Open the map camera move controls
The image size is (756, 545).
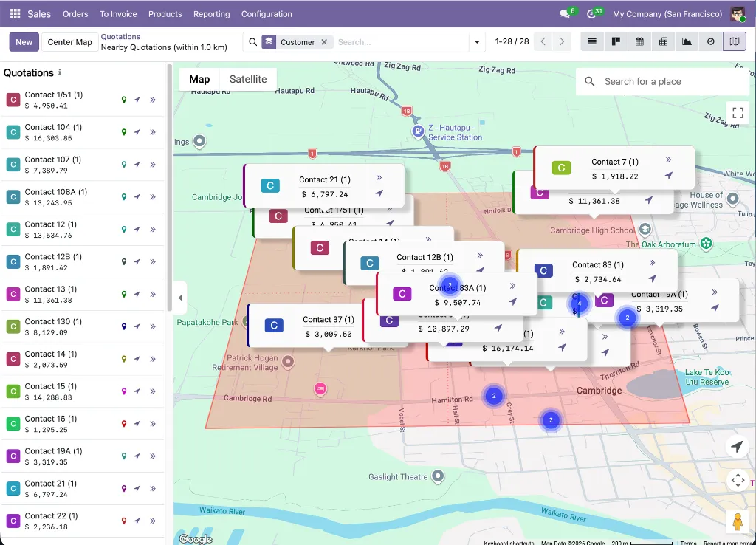pyautogui.click(x=738, y=480)
